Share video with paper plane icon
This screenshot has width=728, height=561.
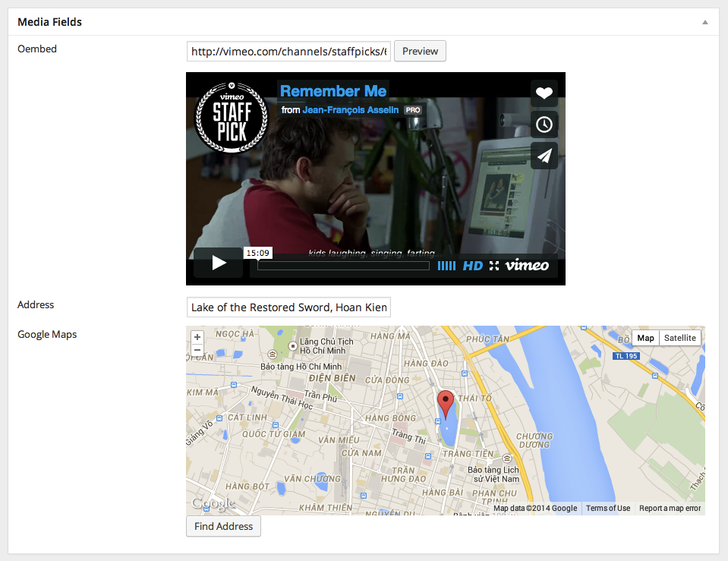[x=544, y=156]
